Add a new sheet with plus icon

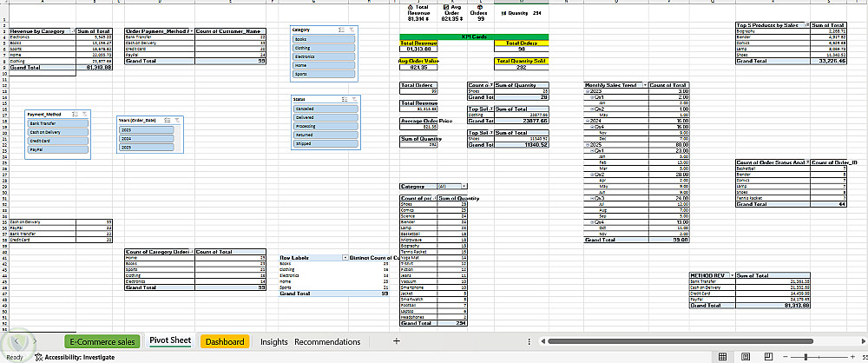(397, 341)
